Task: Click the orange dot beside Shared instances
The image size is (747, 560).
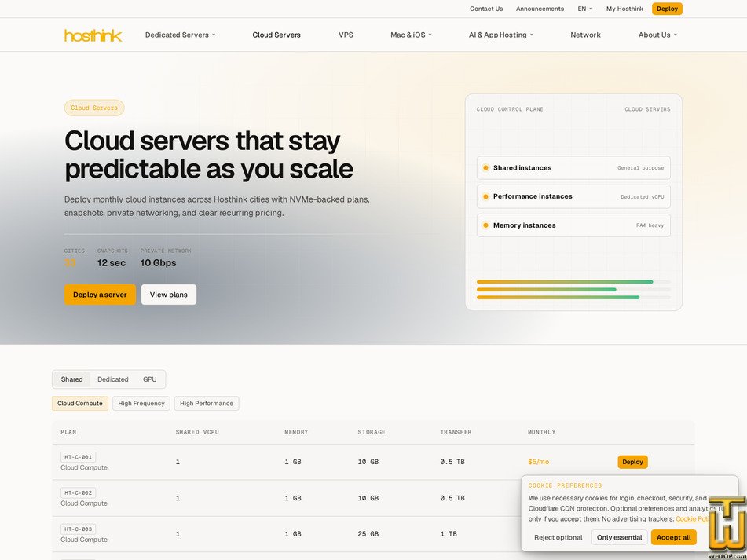Action: pos(485,167)
